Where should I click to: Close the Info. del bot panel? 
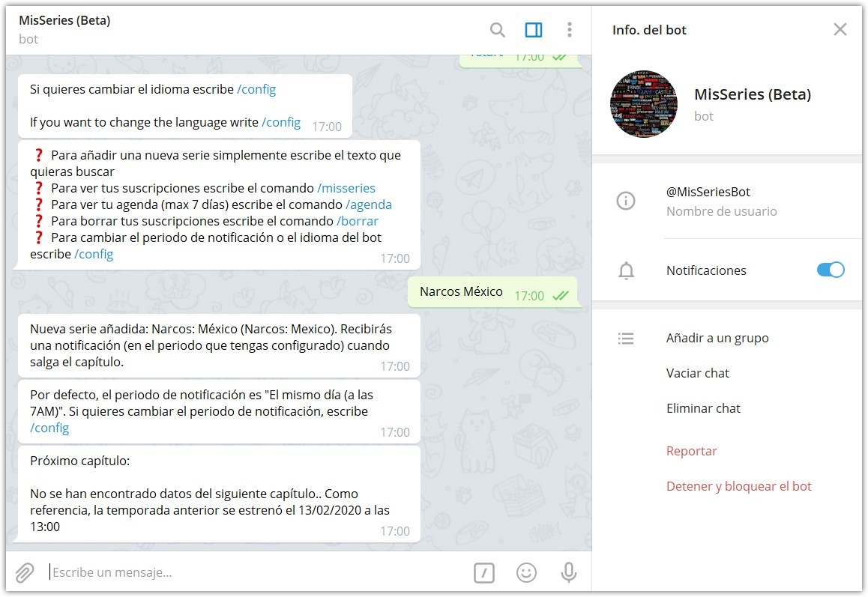click(840, 29)
